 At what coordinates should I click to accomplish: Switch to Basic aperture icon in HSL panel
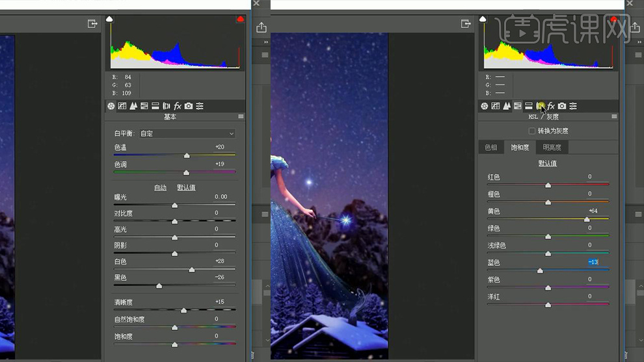[x=485, y=106]
